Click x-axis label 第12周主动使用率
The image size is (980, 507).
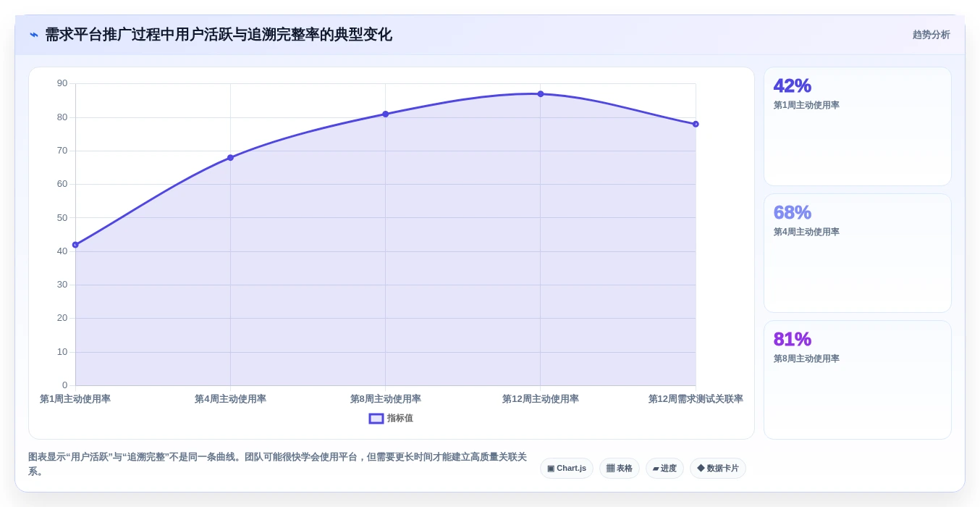pyautogui.click(x=541, y=399)
